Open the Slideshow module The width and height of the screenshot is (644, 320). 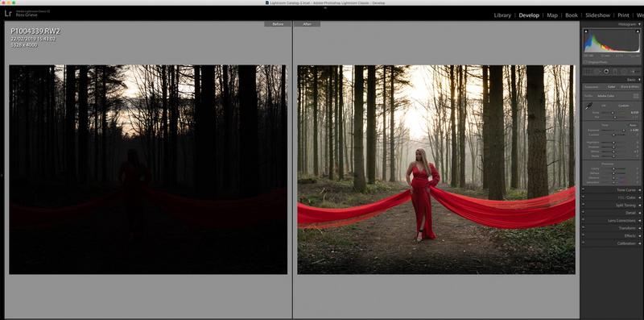tap(597, 15)
